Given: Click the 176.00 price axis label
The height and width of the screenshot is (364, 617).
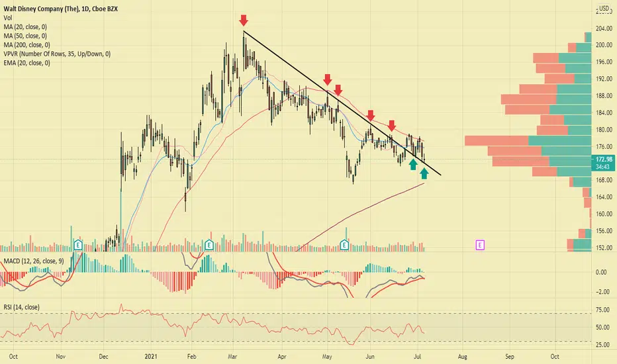Looking at the screenshot, I should (x=604, y=147).
